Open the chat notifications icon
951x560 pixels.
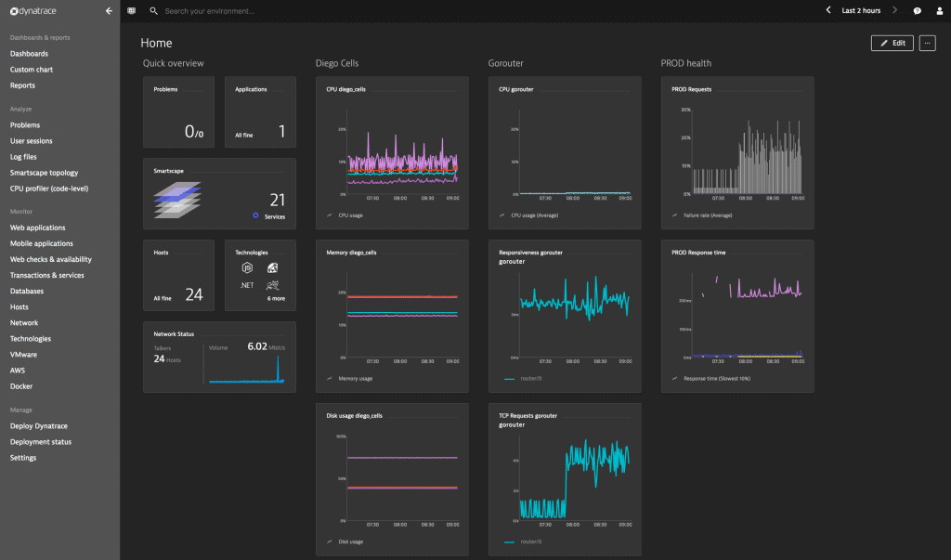pos(917,11)
